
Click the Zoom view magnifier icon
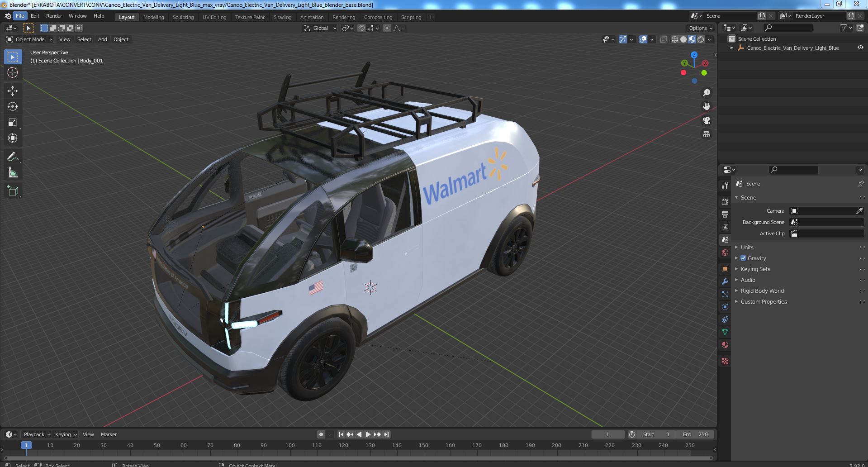coord(706,93)
